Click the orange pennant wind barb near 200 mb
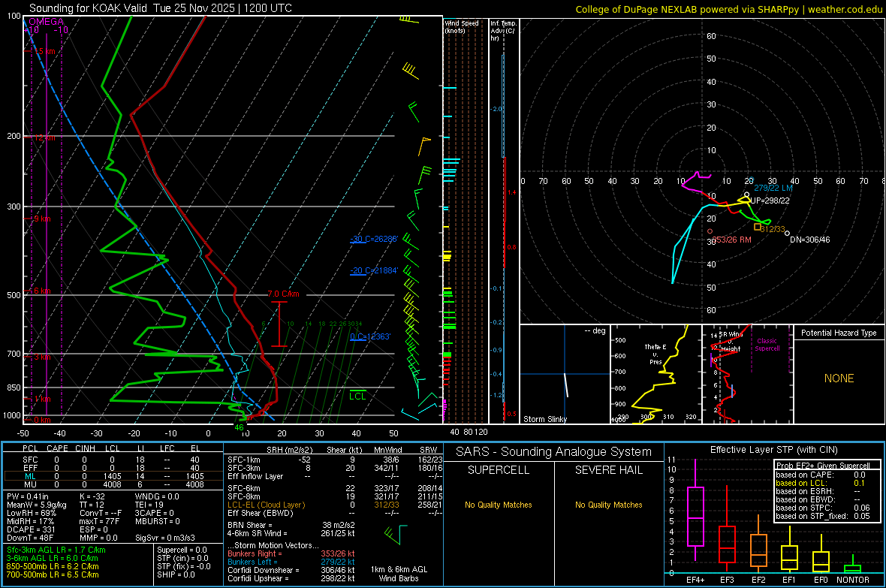This screenshot has height=588, width=886. tap(423, 146)
